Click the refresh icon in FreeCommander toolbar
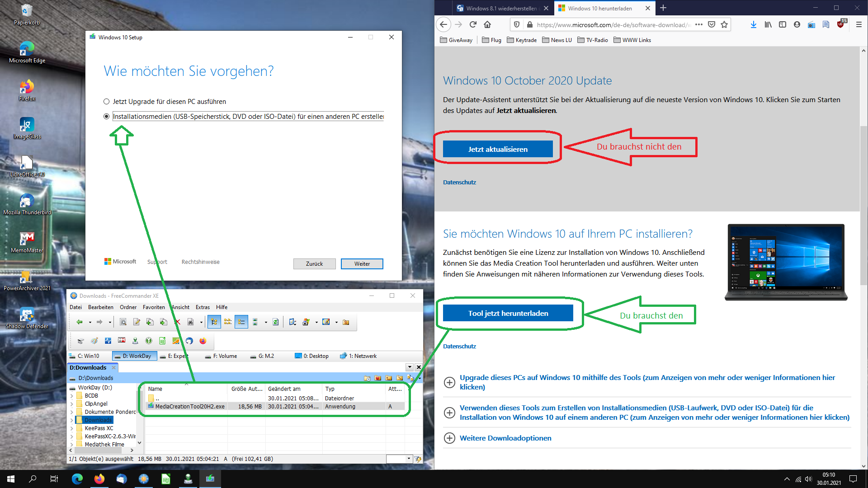 tap(275, 322)
